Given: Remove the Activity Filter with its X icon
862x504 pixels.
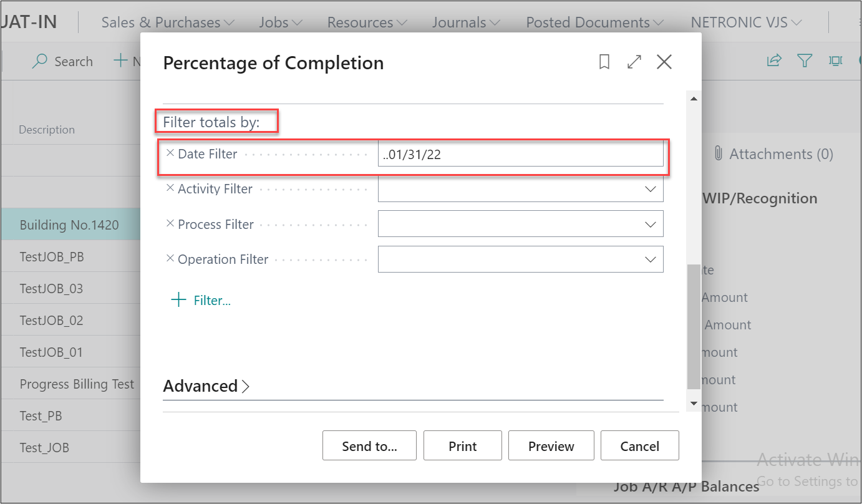Looking at the screenshot, I should [x=170, y=188].
